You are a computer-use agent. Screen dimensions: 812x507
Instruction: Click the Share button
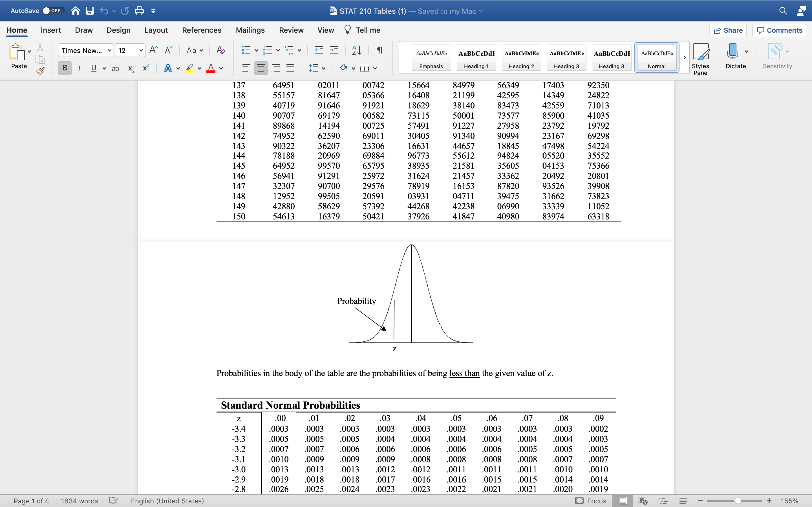pos(728,30)
